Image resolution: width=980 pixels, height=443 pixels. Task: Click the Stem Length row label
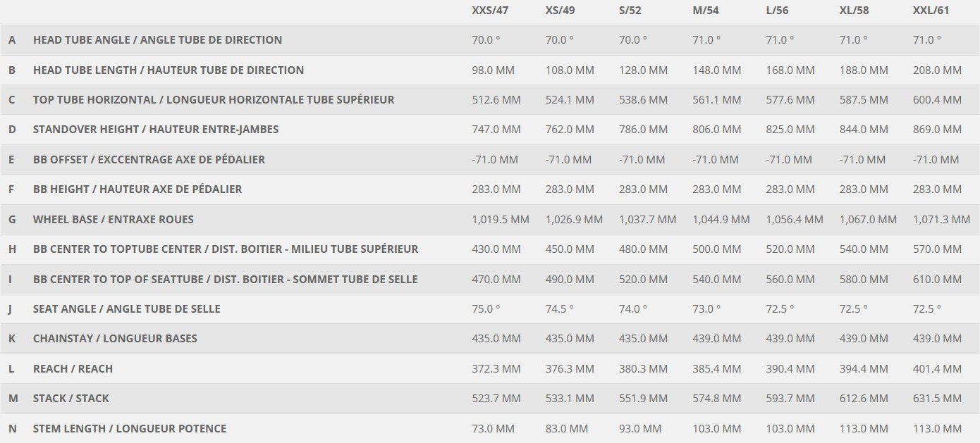[130, 428]
